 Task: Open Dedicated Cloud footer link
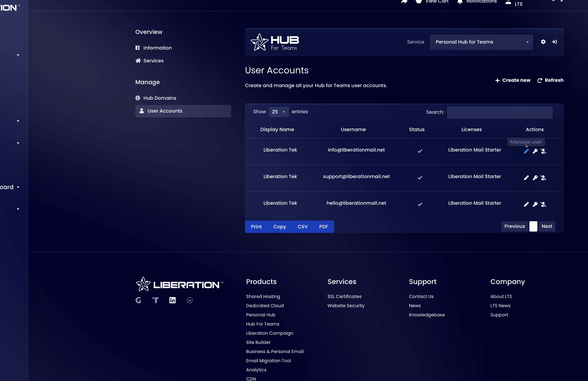(265, 306)
